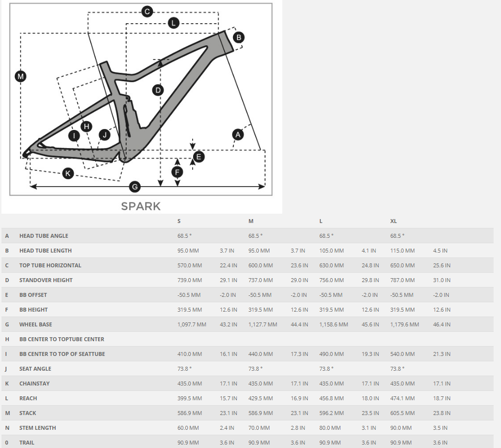This screenshot has height=448, width=501.
Task: Click the SPARK title under diagram
Action: click(x=141, y=206)
